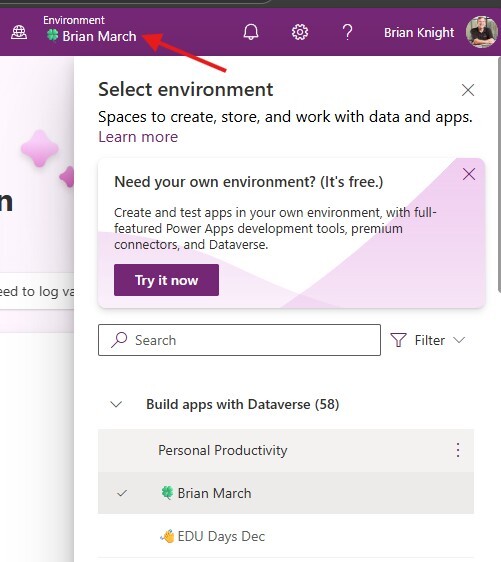Open more options for Personal Productivity

click(458, 450)
